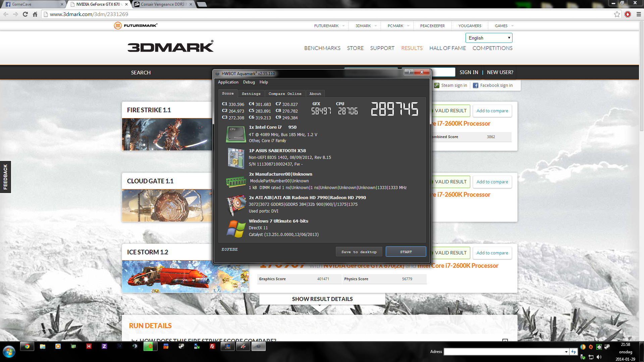Click the Origin tray icon
The image size is (644, 362).
591,347
